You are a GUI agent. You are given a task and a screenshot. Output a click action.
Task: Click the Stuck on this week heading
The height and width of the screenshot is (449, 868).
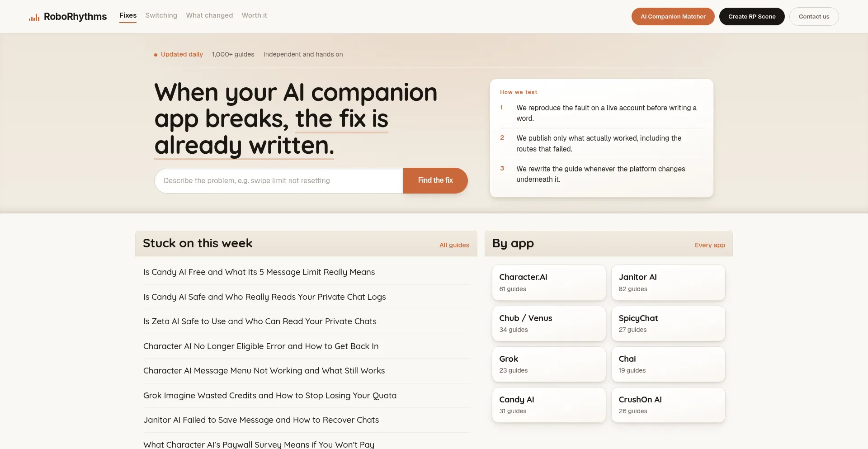coord(198,243)
